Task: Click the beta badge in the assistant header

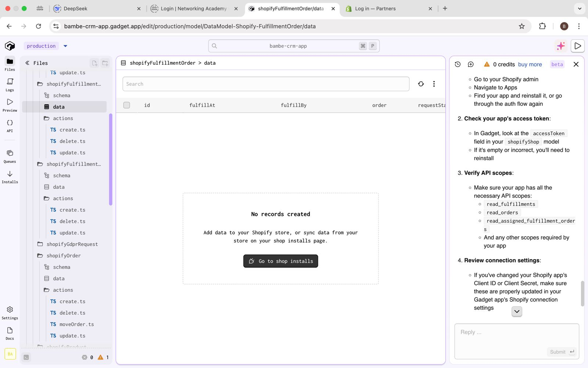Action: (x=557, y=64)
